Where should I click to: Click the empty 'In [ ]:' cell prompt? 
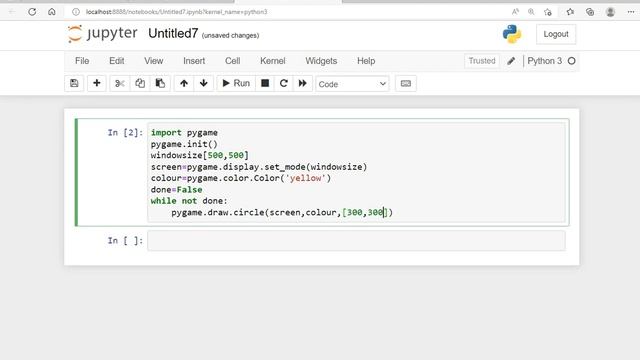tap(125, 240)
